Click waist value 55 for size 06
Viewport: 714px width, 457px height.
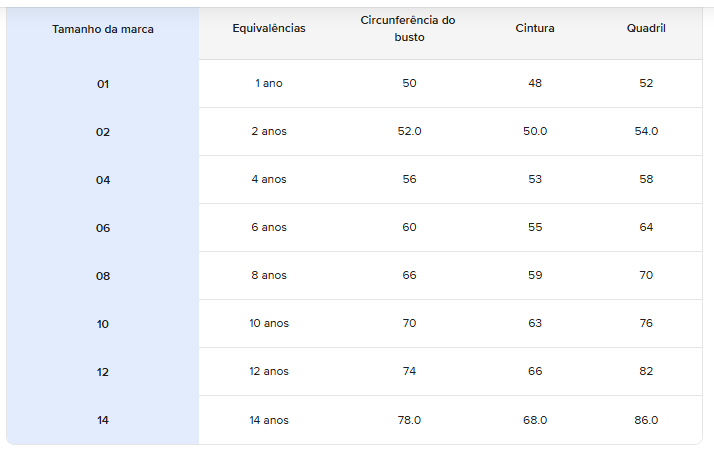(x=535, y=227)
